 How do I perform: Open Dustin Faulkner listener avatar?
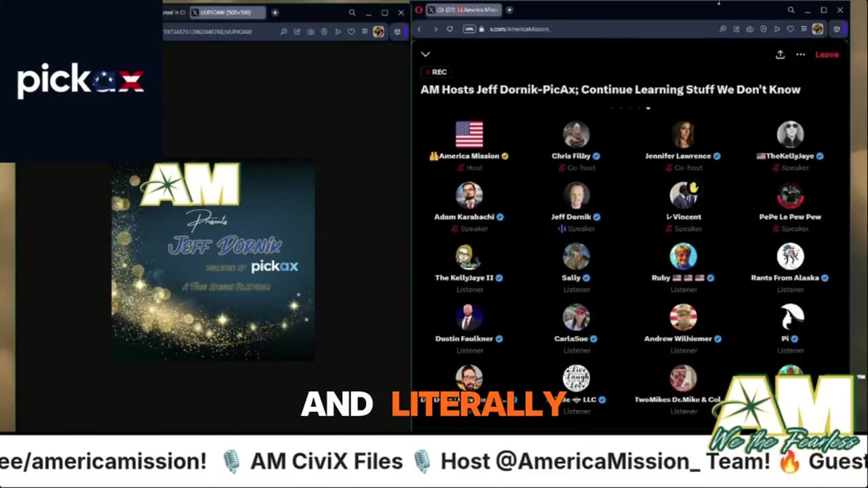click(x=469, y=317)
